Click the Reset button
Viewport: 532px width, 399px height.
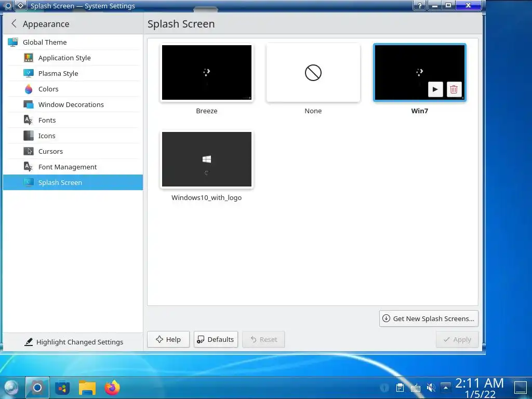coord(263,339)
